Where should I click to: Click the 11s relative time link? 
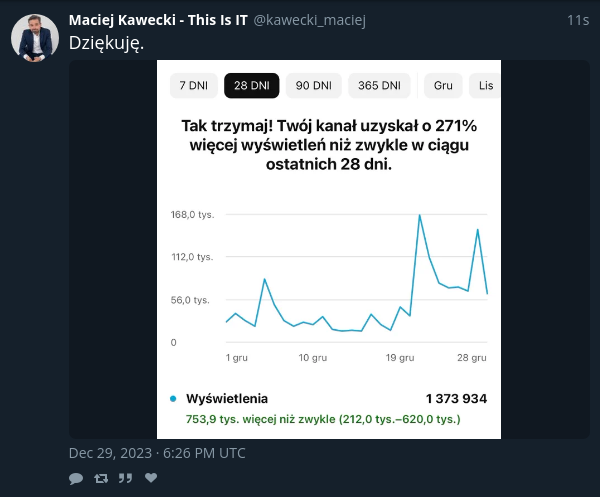578,20
